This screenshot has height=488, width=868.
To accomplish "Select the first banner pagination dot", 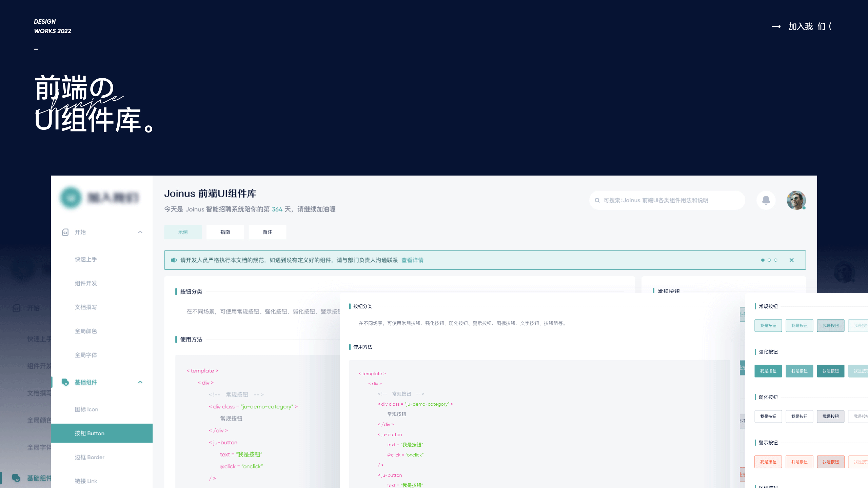I will pyautogui.click(x=763, y=260).
